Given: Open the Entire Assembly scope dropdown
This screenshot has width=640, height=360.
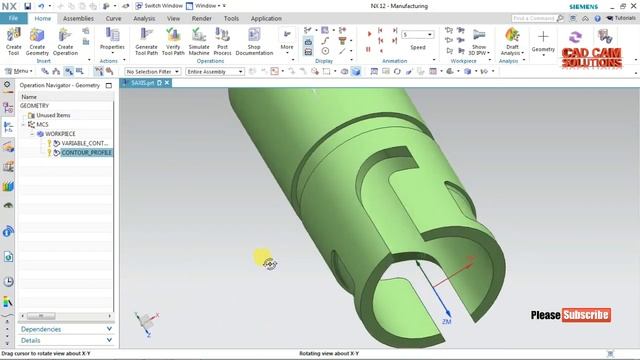Looking at the screenshot, I should [215, 71].
